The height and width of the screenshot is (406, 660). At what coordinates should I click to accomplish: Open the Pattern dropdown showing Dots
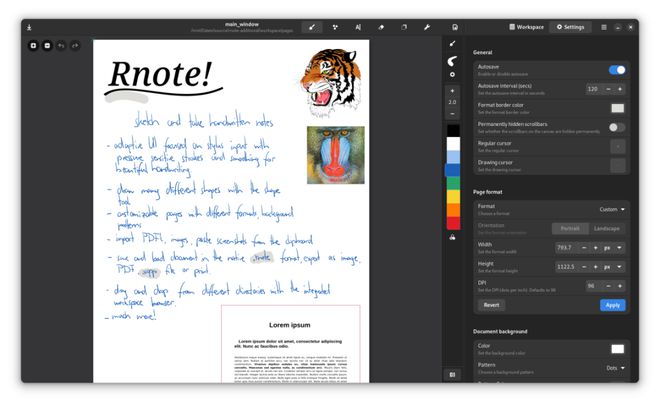pyautogui.click(x=616, y=368)
